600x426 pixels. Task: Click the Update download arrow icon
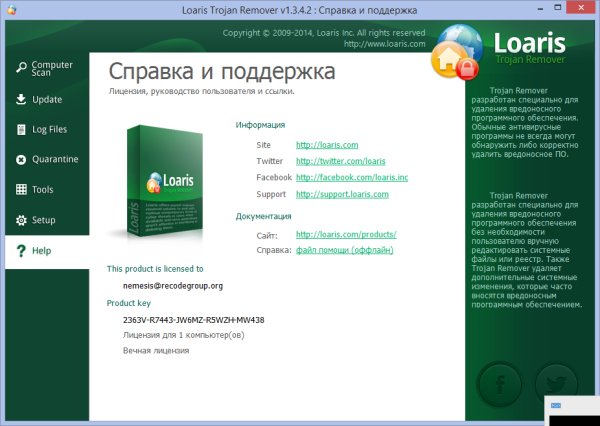[21, 99]
